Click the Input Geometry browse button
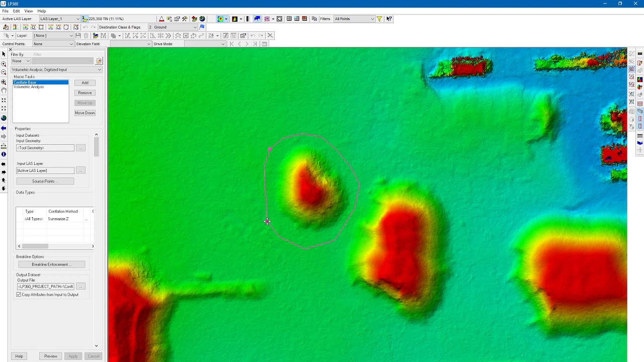 [80, 148]
